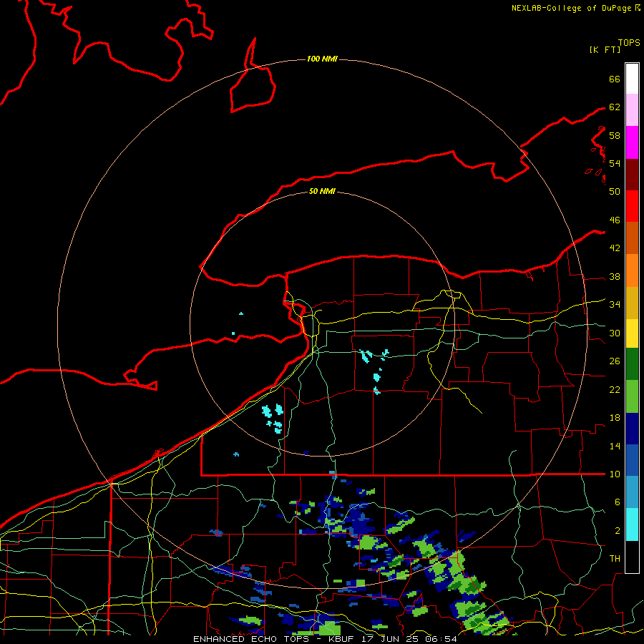Click the yellow legend swatch

coord(632,333)
